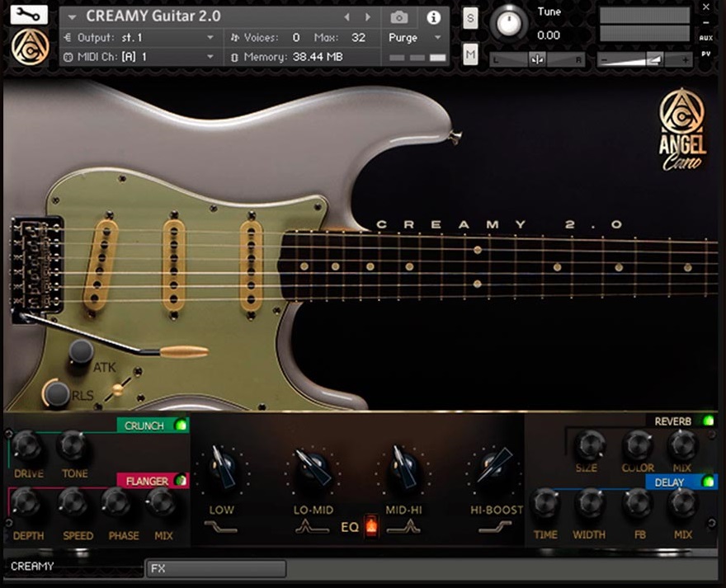The image size is (726, 588).
Task: Click the MID-HI EQ knob
Action: pos(405,468)
